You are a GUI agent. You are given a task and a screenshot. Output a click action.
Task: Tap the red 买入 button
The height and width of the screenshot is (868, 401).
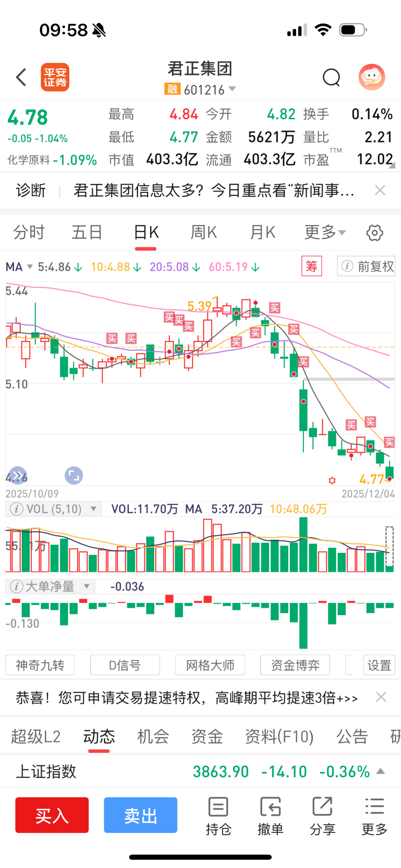click(52, 815)
